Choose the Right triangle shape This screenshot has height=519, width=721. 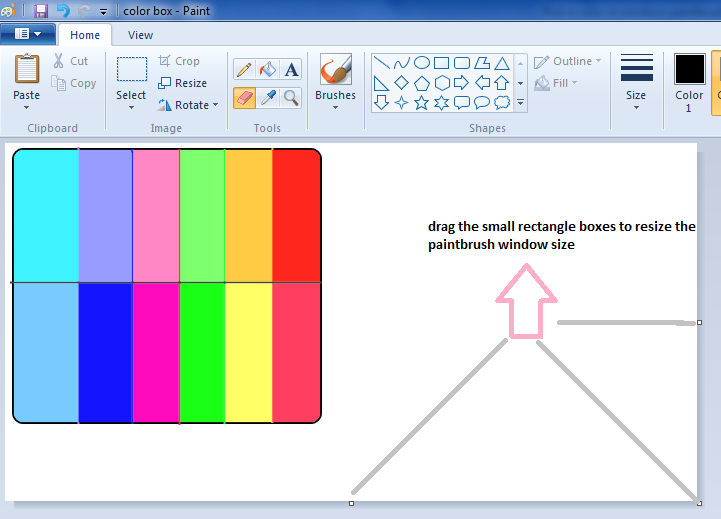(381, 83)
